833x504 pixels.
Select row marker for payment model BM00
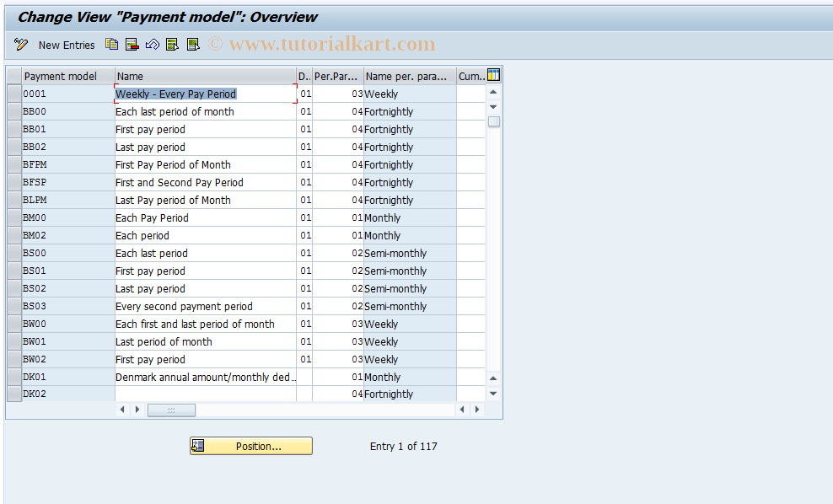click(x=14, y=217)
